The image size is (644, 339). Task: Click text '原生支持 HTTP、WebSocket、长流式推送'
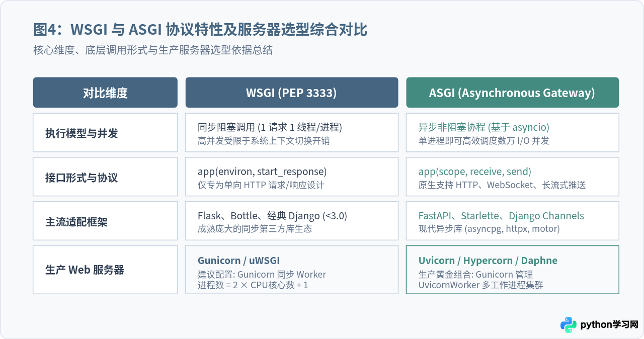pyautogui.click(x=502, y=185)
